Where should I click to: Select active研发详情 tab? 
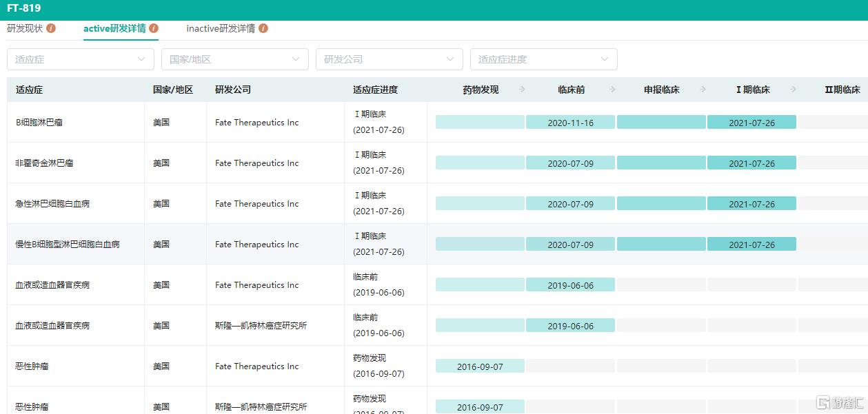coord(114,28)
